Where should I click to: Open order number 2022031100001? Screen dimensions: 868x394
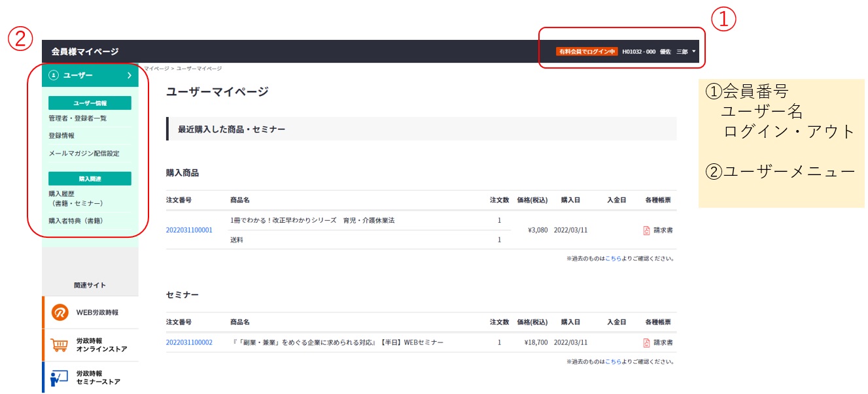click(189, 230)
